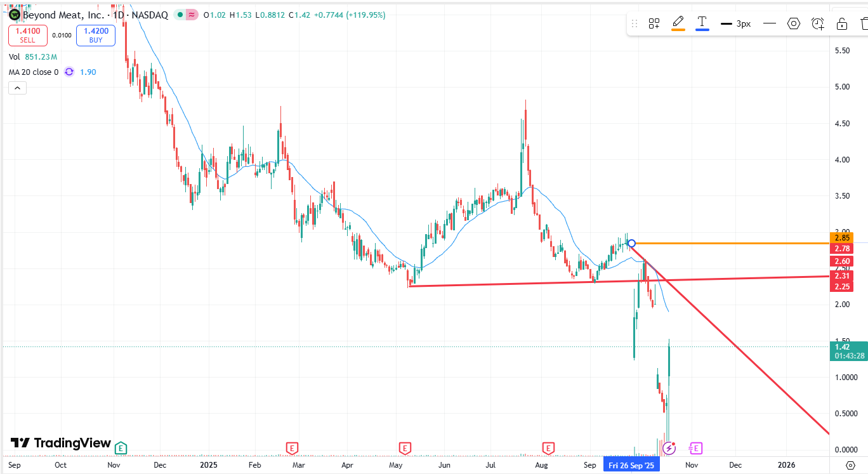
Task: Click the 2026 label on time axis
Action: pyautogui.click(x=786, y=465)
